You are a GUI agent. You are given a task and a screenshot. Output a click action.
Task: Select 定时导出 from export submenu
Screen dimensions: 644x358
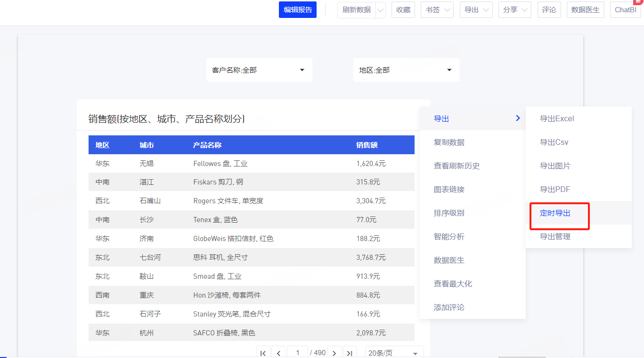click(x=555, y=213)
